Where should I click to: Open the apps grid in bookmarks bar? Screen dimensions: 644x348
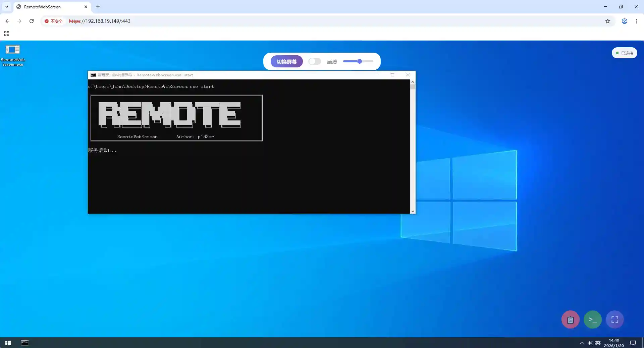point(7,34)
